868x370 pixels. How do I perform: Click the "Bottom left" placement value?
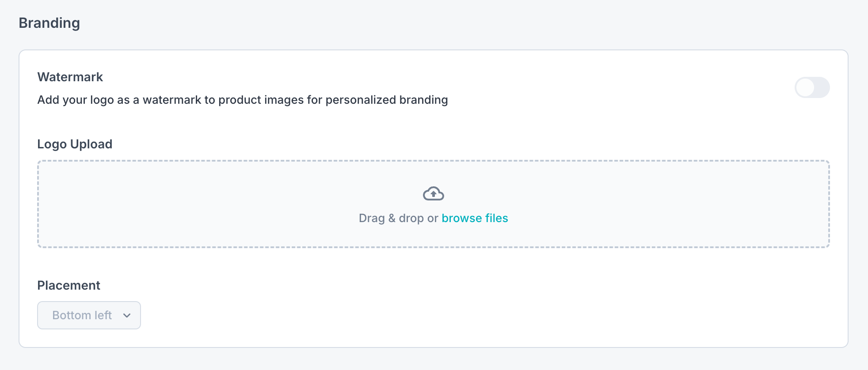pos(82,315)
